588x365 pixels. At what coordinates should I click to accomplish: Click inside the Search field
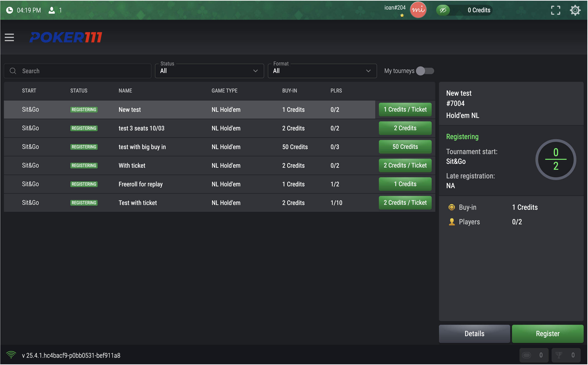[77, 71]
